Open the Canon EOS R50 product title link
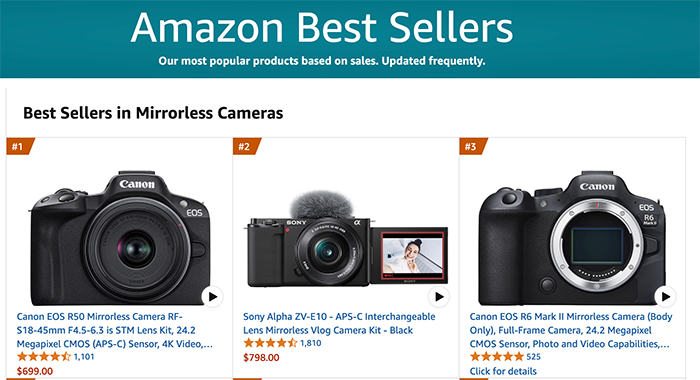 coord(115,330)
